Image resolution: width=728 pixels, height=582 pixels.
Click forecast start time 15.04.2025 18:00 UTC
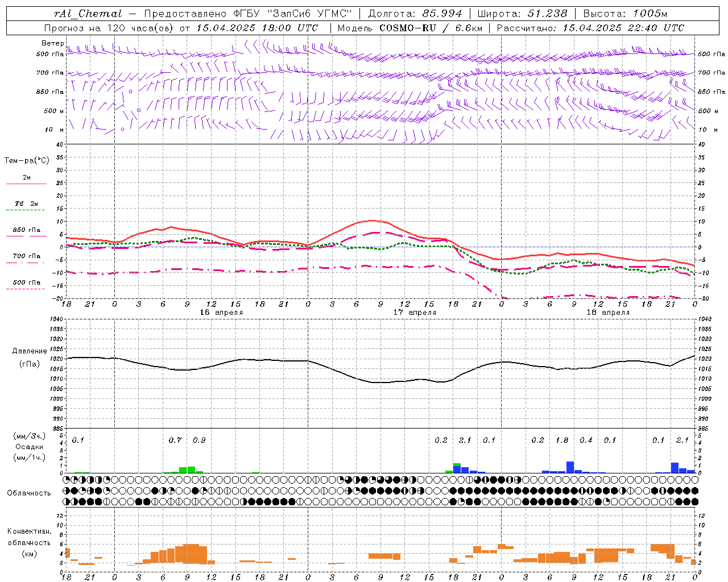click(x=258, y=28)
